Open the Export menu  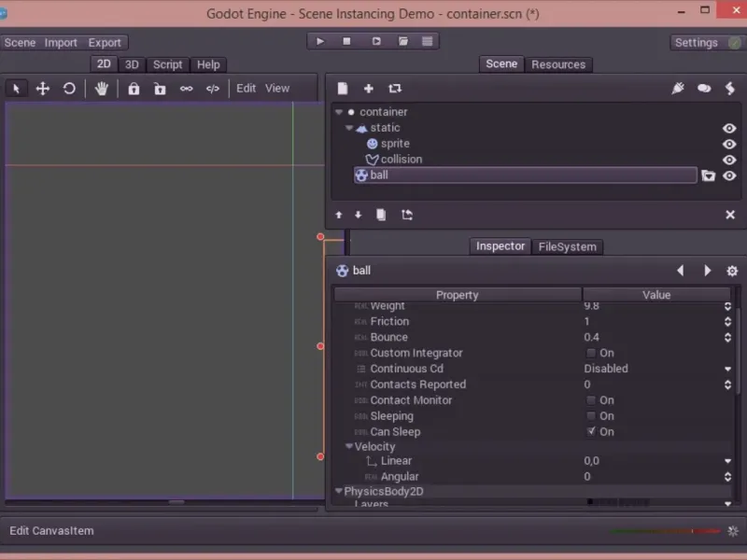point(105,42)
